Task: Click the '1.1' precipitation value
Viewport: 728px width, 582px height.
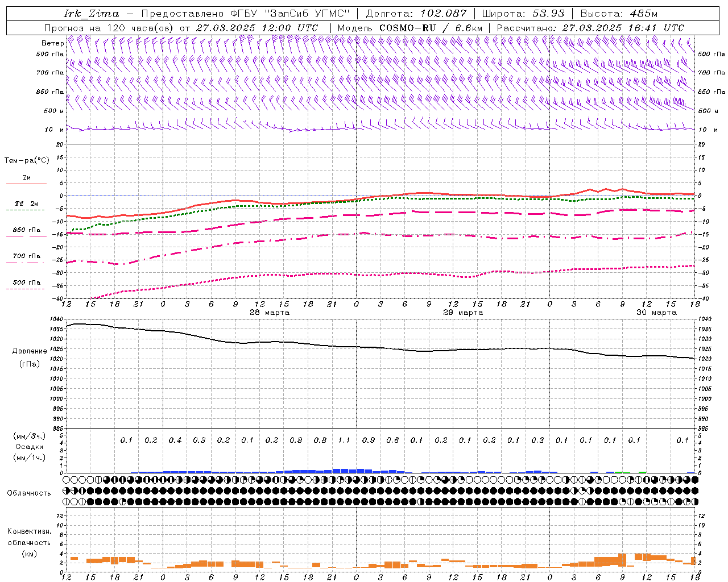Action: tap(344, 440)
